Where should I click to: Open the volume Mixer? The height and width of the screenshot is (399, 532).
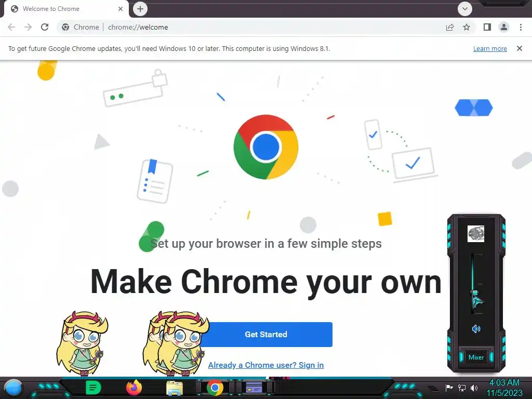476,357
